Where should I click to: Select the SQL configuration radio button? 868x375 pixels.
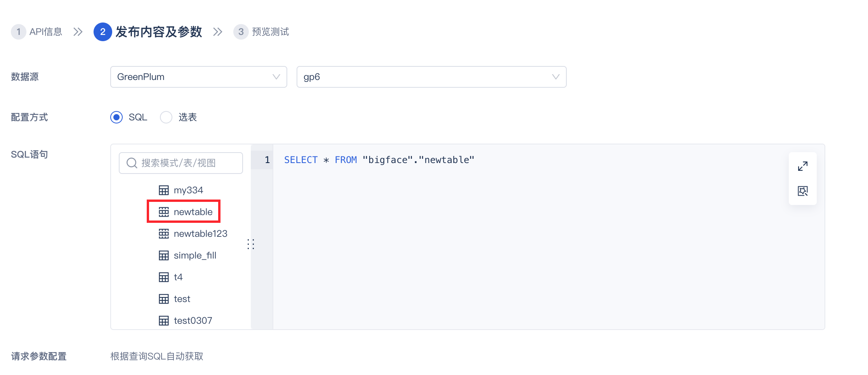(116, 117)
